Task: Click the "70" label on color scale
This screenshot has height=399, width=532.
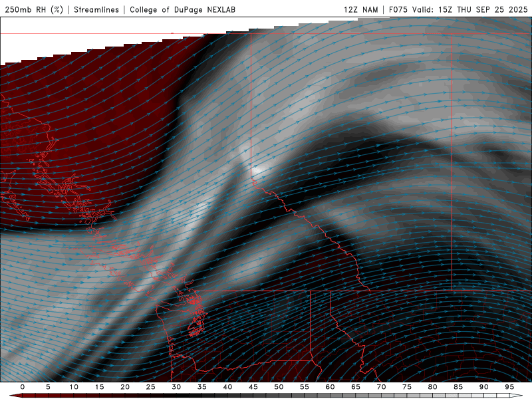Action: (381, 387)
